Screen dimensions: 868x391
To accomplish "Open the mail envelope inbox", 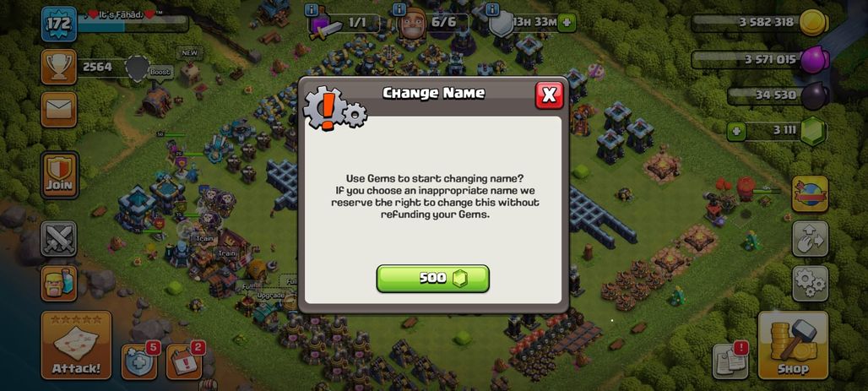I will coord(58,110).
